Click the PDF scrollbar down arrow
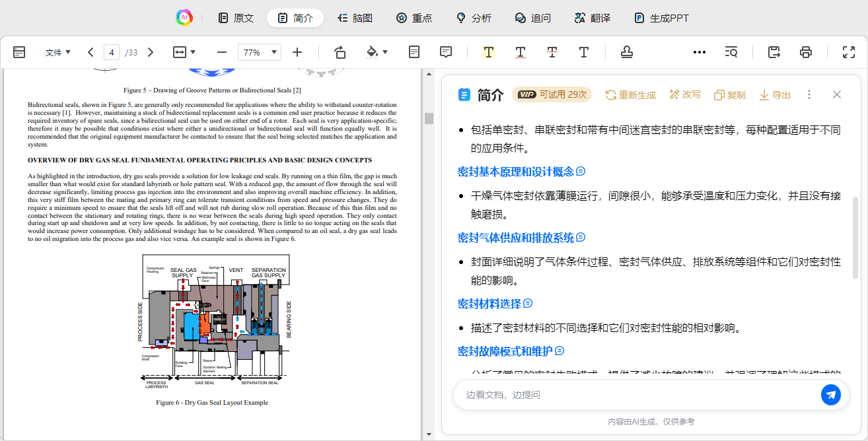This screenshot has height=441, width=868. coord(429,434)
